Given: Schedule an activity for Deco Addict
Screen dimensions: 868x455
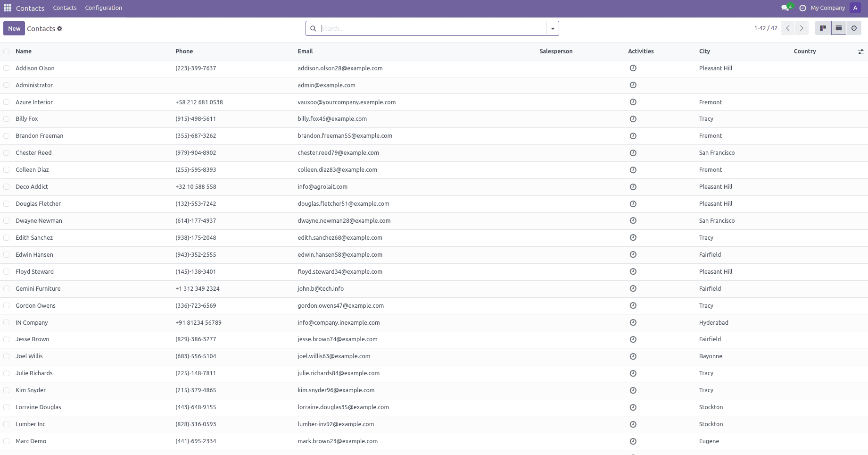Looking at the screenshot, I should 633,186.
